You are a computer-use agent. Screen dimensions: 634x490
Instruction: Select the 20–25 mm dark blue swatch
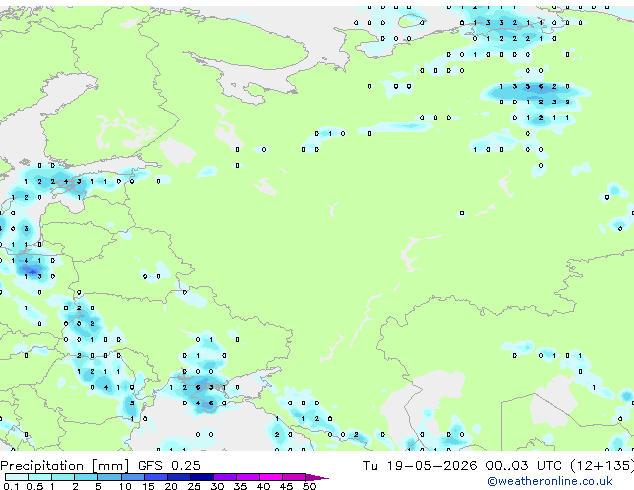178,477
